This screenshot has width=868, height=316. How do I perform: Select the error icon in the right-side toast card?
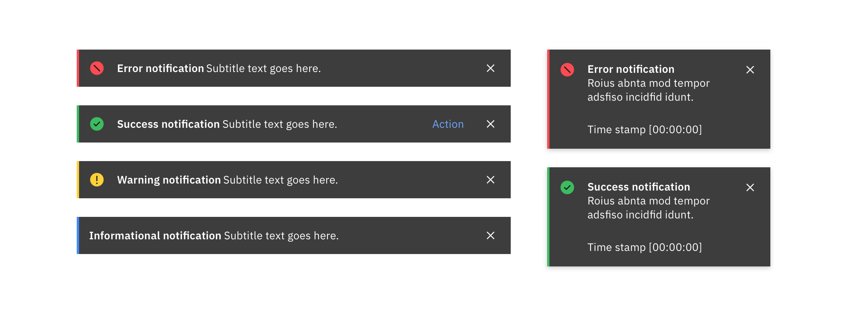tap(568, 70)
